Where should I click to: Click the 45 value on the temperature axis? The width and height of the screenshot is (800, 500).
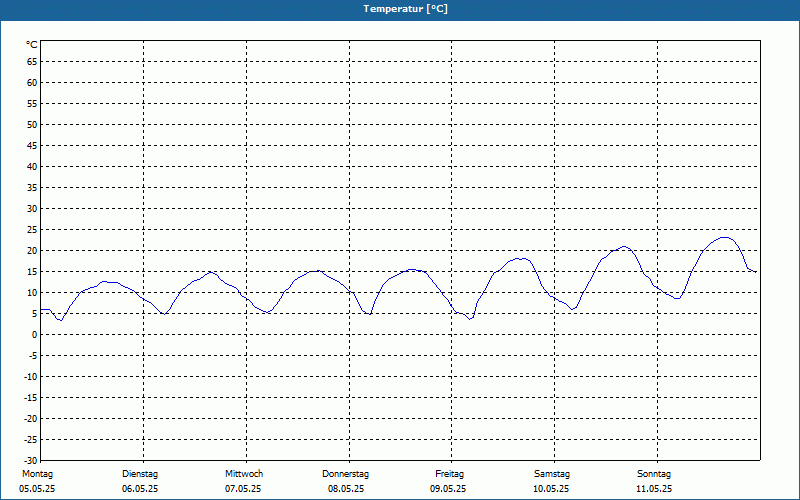tap(32, 146)
